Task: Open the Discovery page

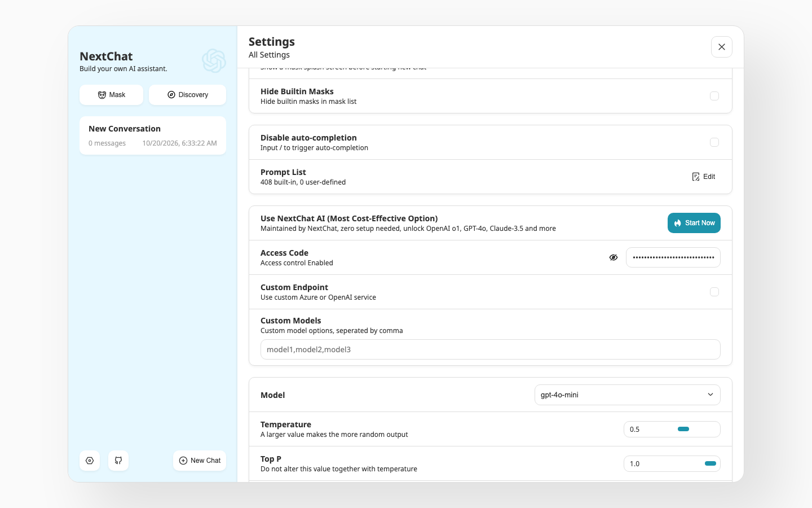Action: [x=187, y=95]
